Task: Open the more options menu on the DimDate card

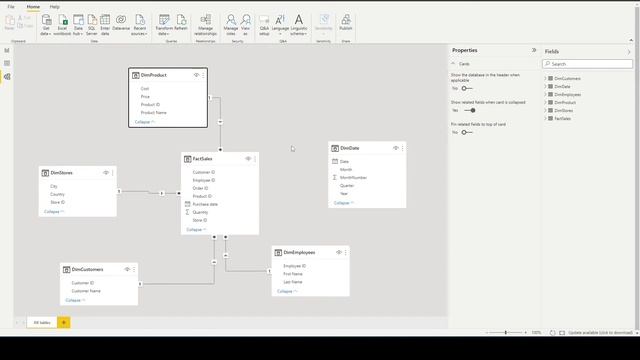Action: 402,148
